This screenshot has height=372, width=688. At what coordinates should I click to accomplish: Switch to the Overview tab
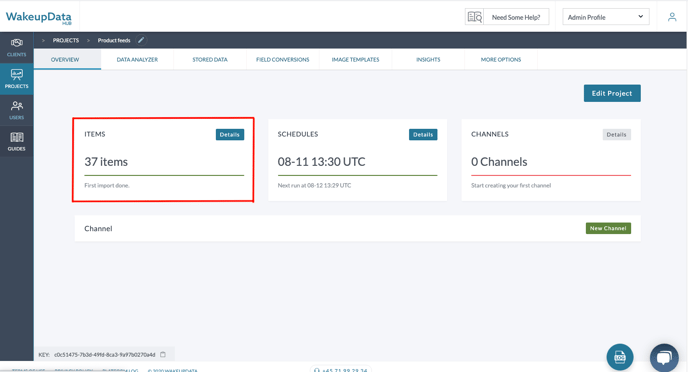tap(65, 60)
